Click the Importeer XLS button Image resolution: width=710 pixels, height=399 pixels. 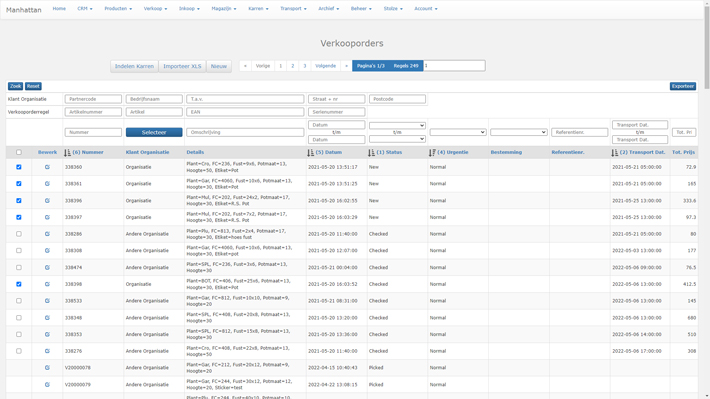[x=182, y=66]
